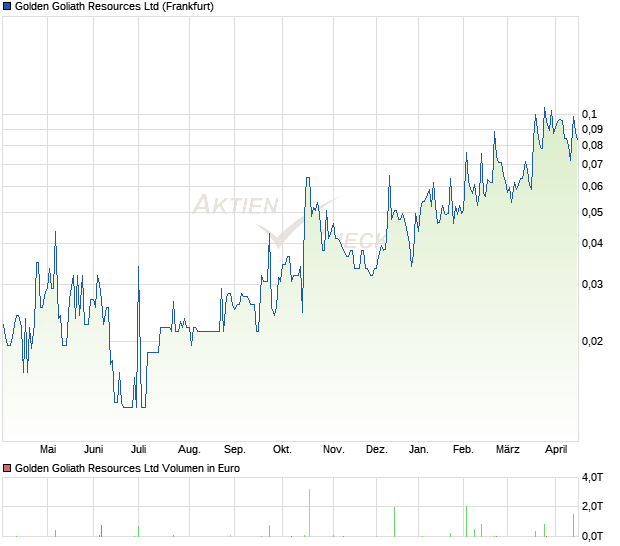Click the blue legend square for Golden Goliath
Viewport: 620px width, 546px height.
click(x=7, y=6)
